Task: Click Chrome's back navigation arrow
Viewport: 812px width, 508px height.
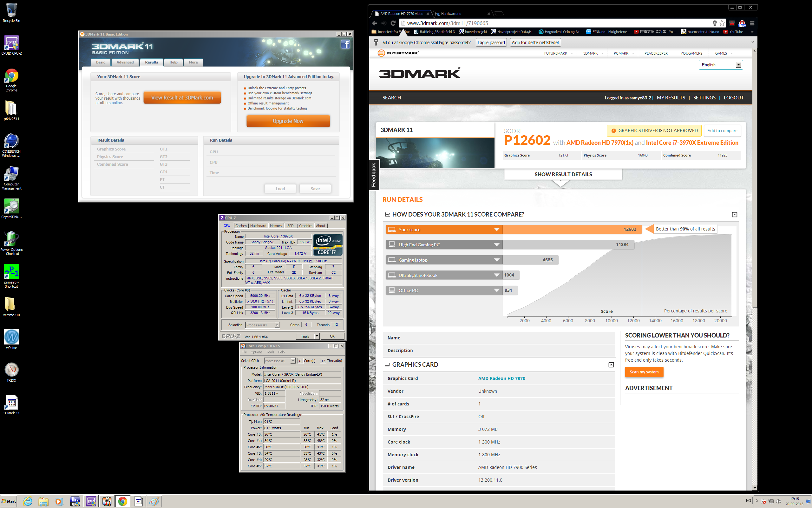Action: pos(375,23)
